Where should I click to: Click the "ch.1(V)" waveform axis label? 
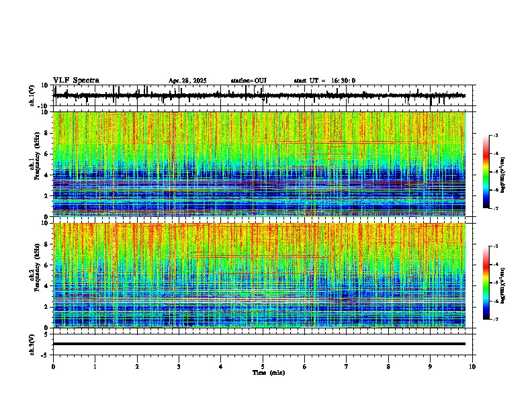point(32,95)
